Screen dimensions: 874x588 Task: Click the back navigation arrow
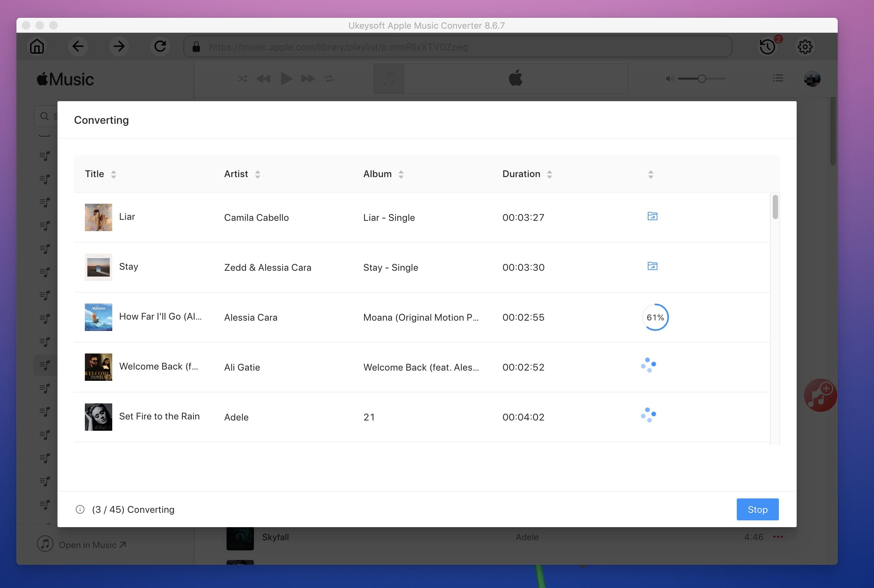77,46
